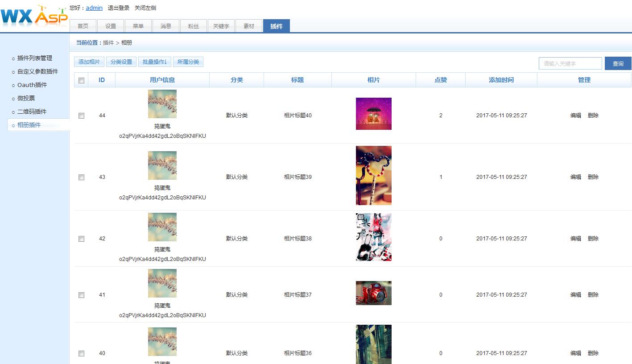Open photo thumbnail for 相片标题37
This screenshot has width=632, height=364.
point(374,293)
